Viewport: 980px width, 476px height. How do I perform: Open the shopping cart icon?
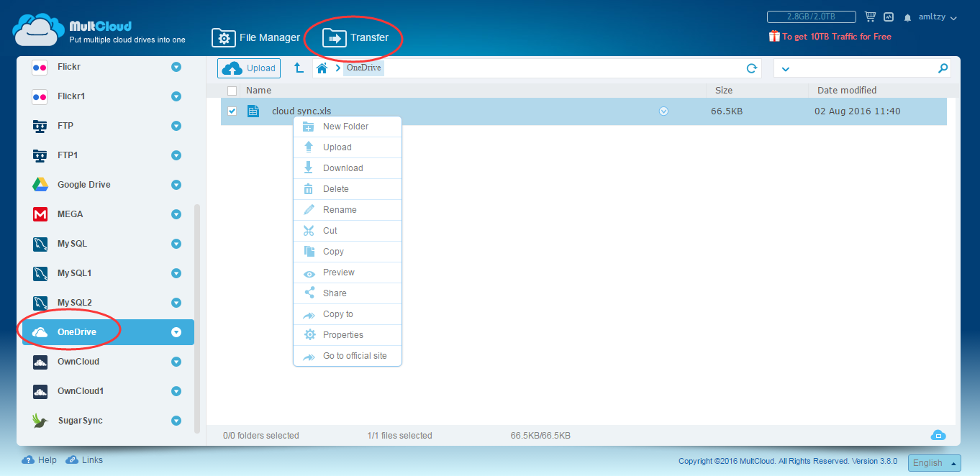870,17
